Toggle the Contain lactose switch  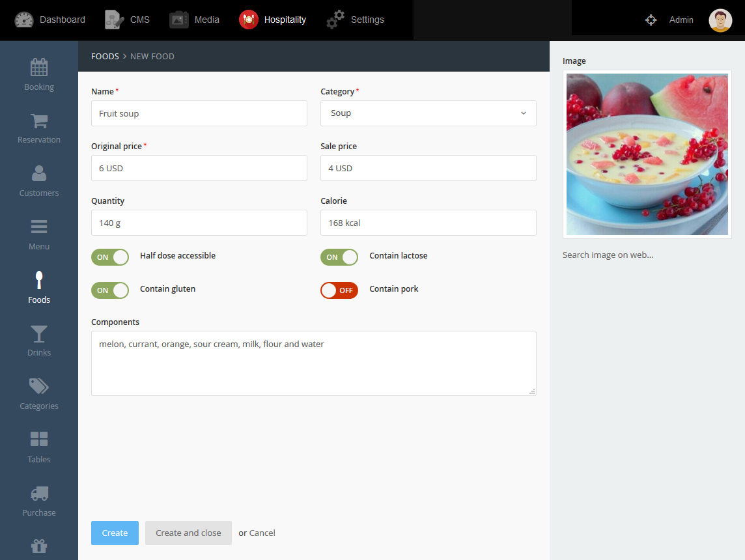[339, 257]
